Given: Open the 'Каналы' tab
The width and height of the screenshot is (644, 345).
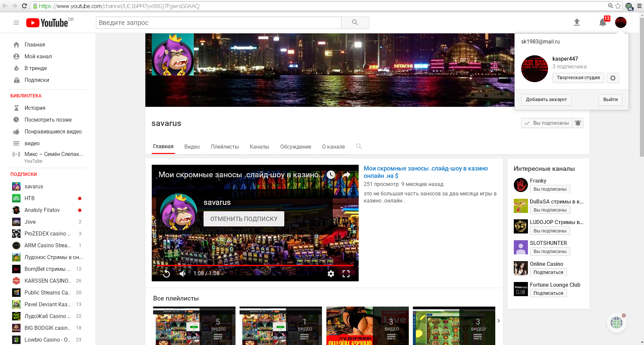Looking at the screenshot, I should [259, 147].
